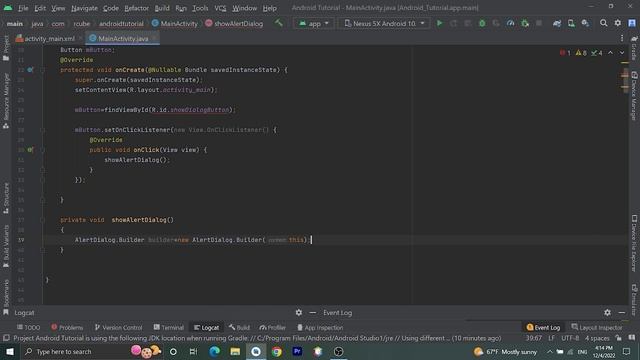Open the VCS menu
Viewport: 640px width, 360px height.
point(220,8)
